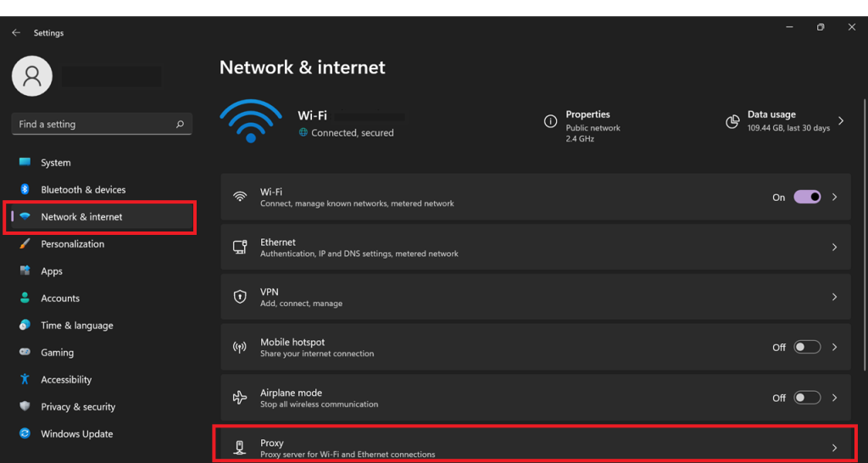This screenshot has height=463, width=868.
Task: Go to Apps settings
Action: [x=102, y=271]
